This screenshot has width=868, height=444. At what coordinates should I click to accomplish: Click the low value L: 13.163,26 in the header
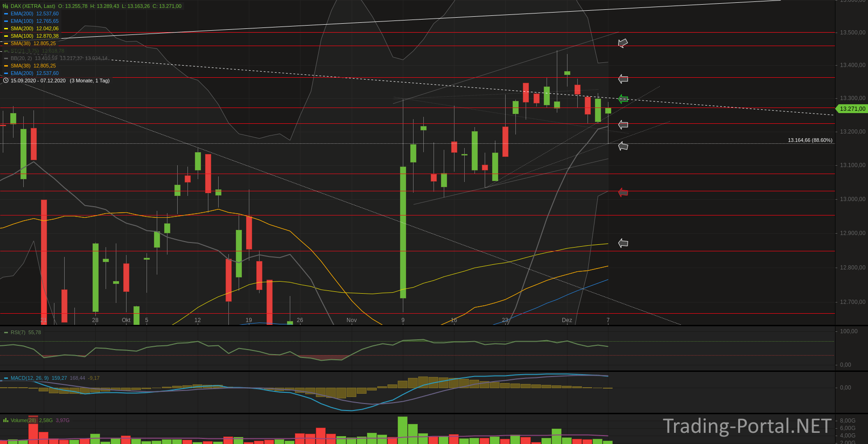click(136, 6)
